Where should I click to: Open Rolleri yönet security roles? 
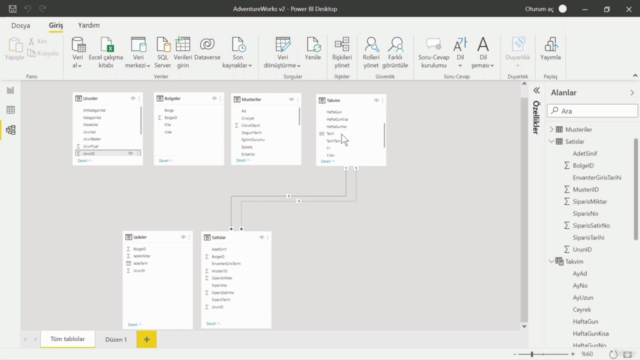tap(371, 52)
